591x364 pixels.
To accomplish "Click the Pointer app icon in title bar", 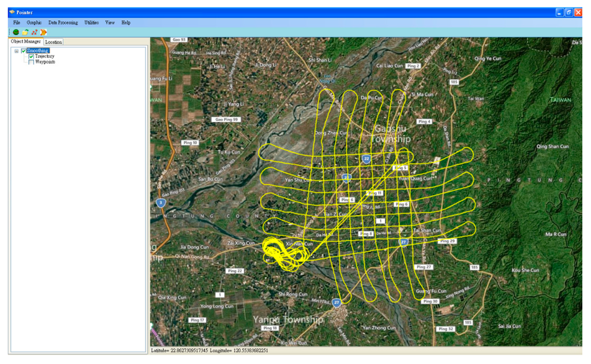I will click(x=12, y=12).
